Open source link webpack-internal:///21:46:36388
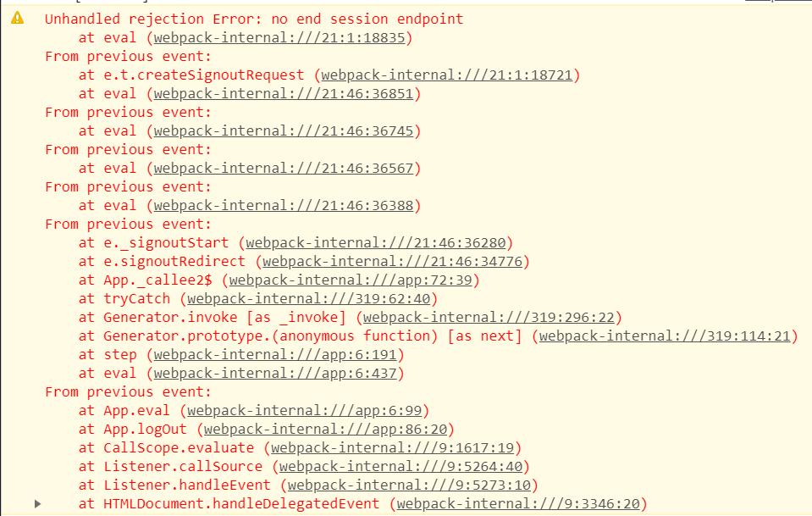Screen dimensions: 812x516 click(x=284, y=206)
